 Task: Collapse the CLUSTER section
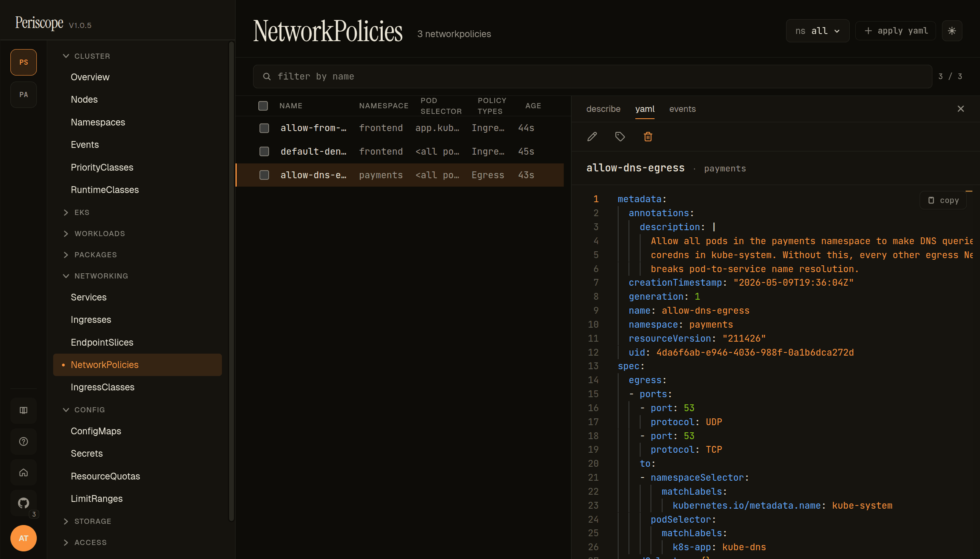[87, 56]
